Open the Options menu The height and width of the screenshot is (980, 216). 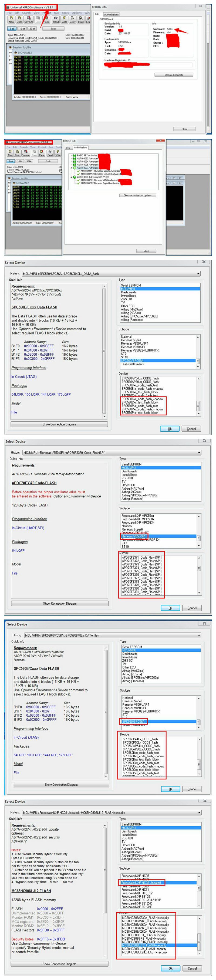click(77, 13)
